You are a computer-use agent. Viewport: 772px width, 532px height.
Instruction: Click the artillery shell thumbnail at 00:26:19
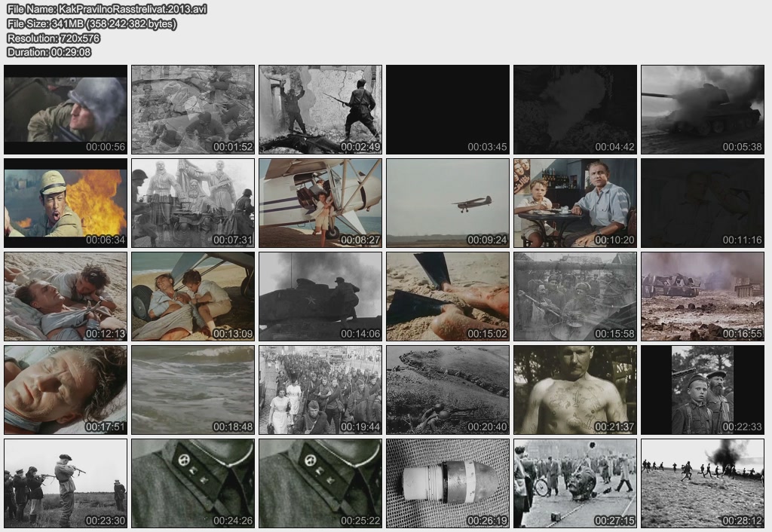(448, 483)
